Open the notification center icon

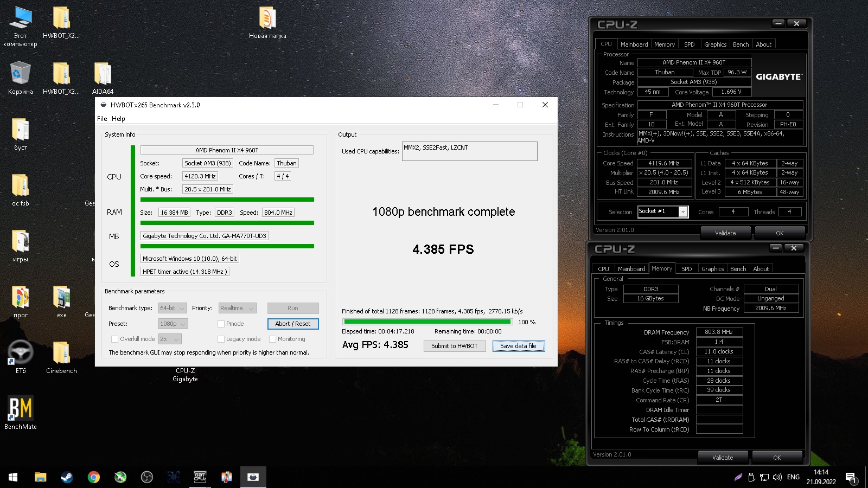[851, 477]
